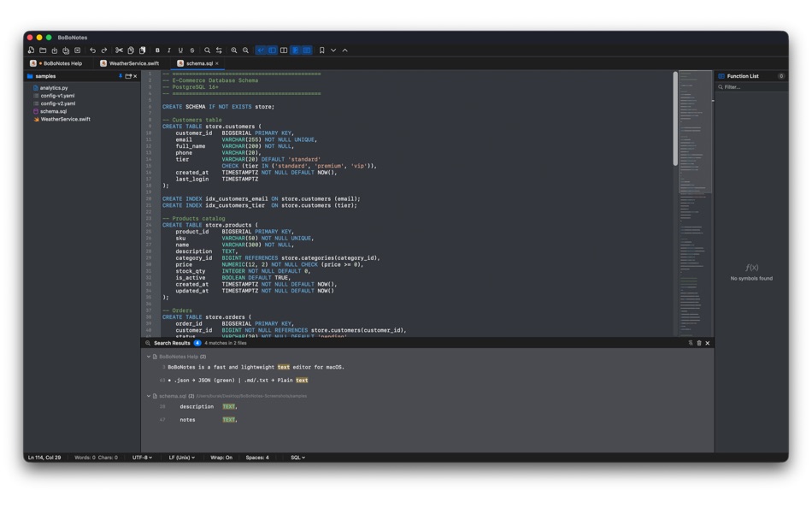Image resolution: width=812 pixels, height=508 pixels.
Task: Click the Cut scissors icon
Action: click(x=119, y=50)
